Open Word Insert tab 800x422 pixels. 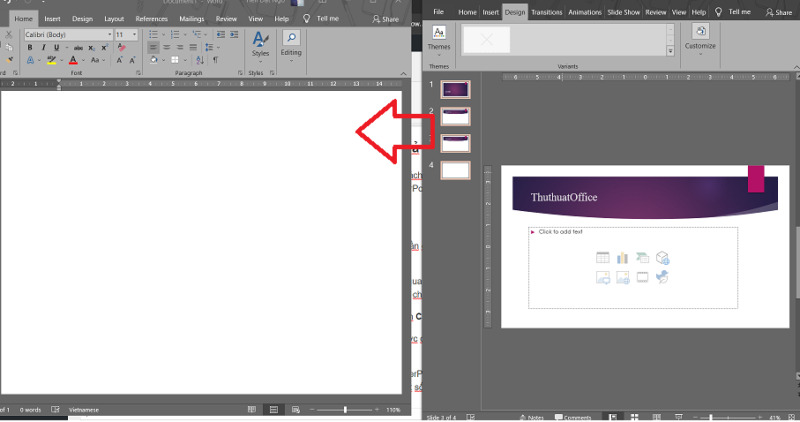tap(52, 19)
